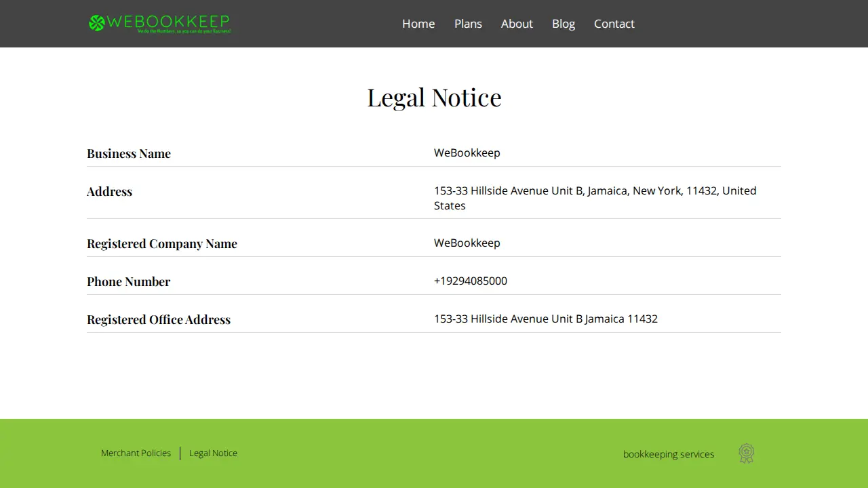Click the Hillside Avenue address text
The image size is (868, 488).
coord(595,198)
